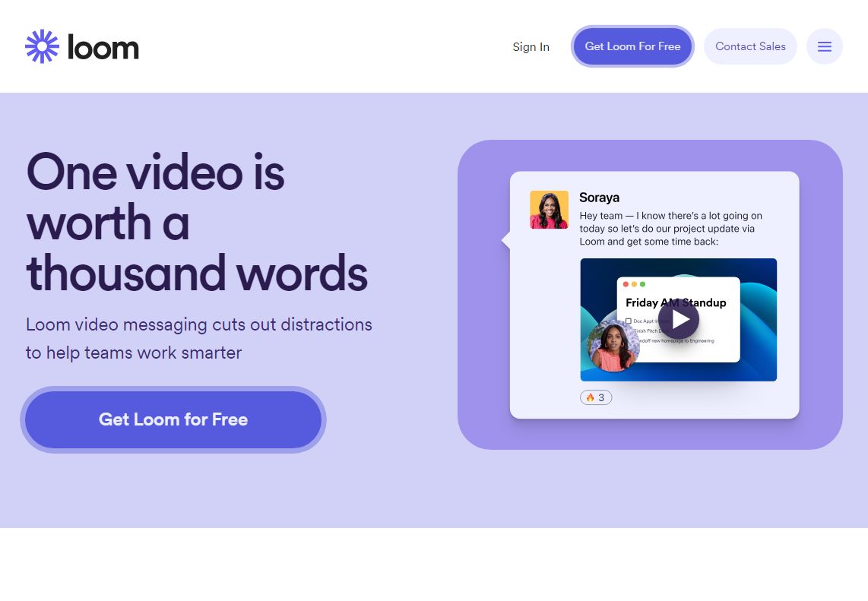Click the header Get Loom For Free button

coord(632,46)
